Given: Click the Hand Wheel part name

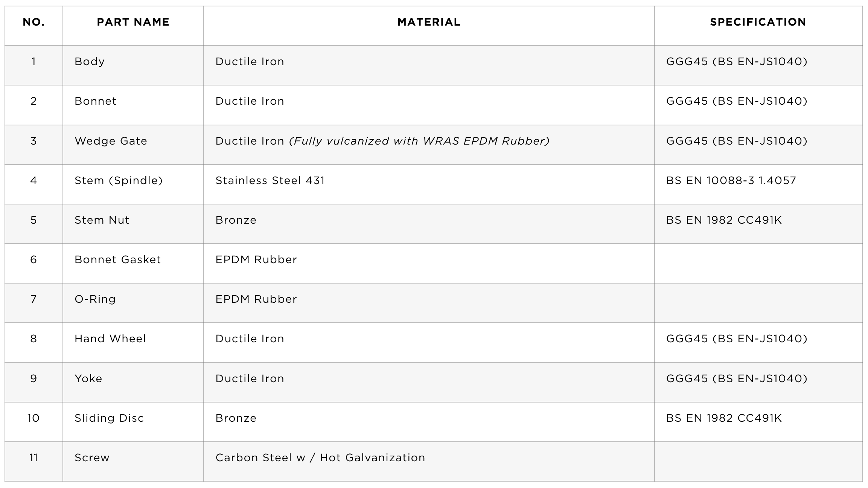Looking at the screenshot, I should pos(110,339).
